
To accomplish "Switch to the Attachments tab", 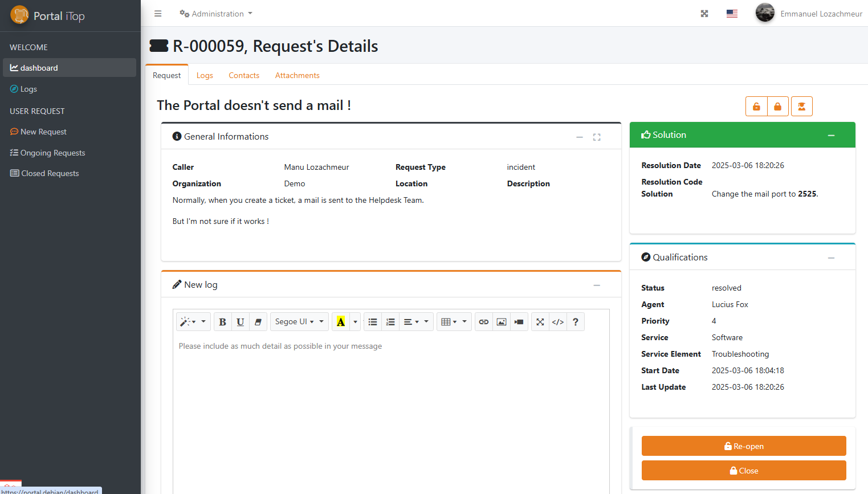I will [x=297, y=75].
